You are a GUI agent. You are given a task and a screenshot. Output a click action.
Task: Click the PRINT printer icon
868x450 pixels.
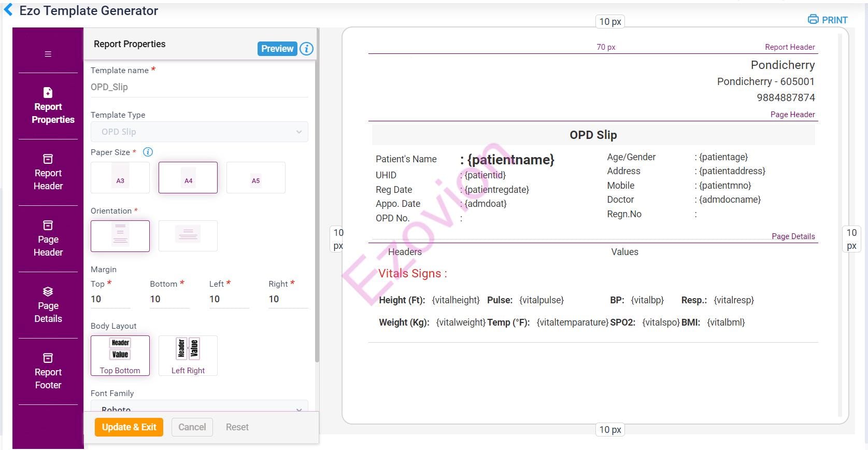pos(813,20)
